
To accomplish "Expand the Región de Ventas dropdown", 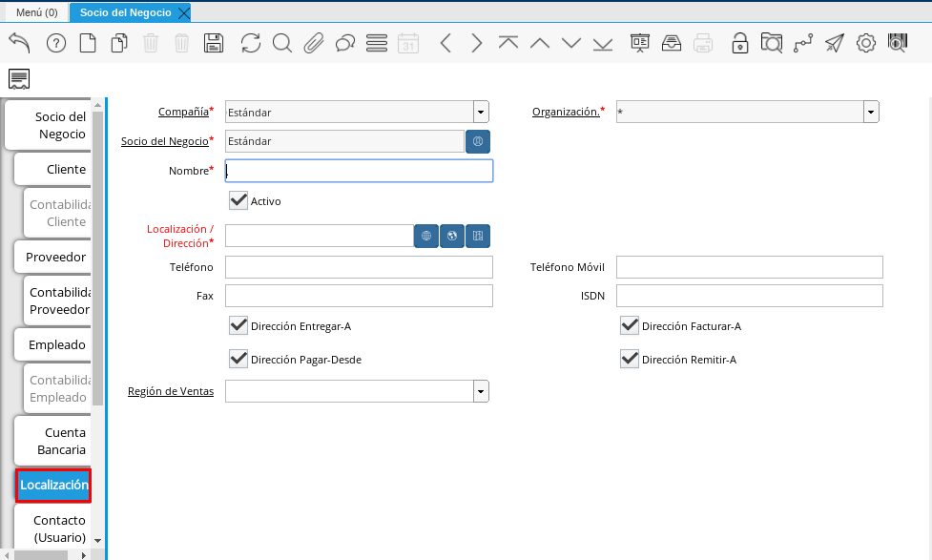I will point(481,391).
